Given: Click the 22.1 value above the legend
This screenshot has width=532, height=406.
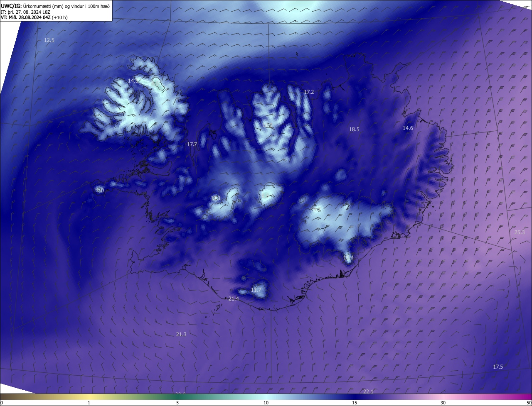Looking at the screenshot, I should click(x=368, y=391).
